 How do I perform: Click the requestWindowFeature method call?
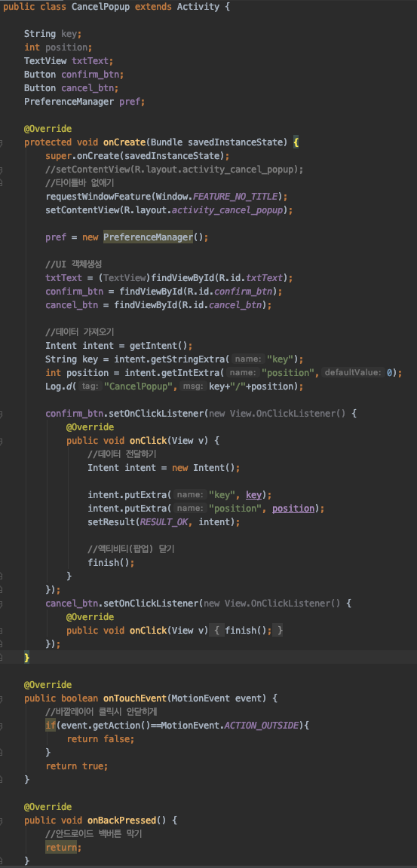click(99, 197)
